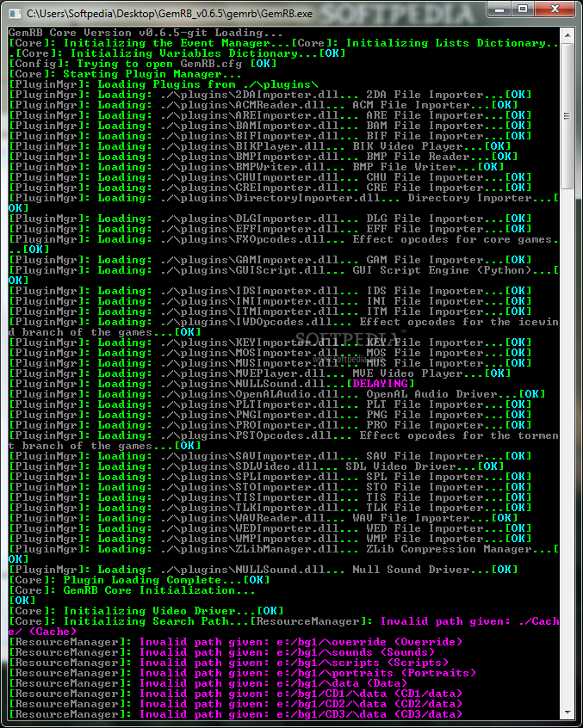Close the GemRB.exe console window
The height and width of the screenshot is (728, 583).
pos(555,9)
